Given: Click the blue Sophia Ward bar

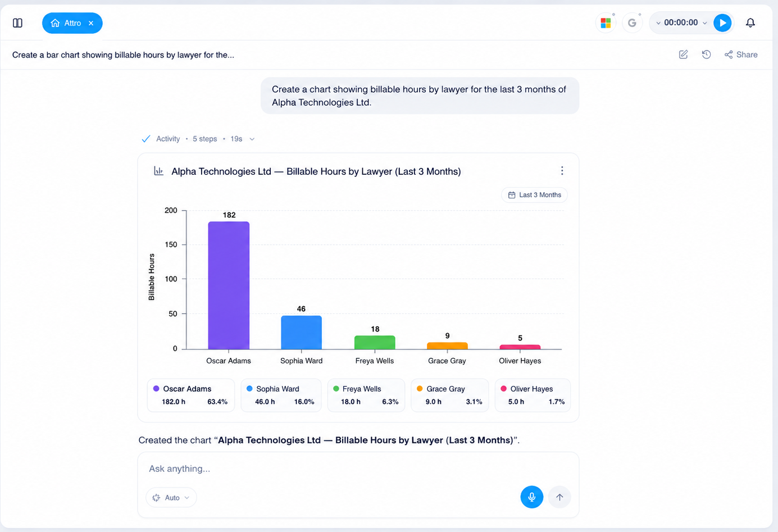Looking at the screenshot, I should point(301,333).
